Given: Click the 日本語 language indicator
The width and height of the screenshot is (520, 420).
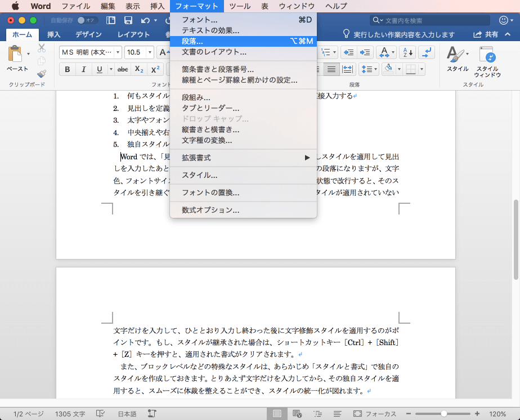Looking at the screenshot, I should (127, 414).
